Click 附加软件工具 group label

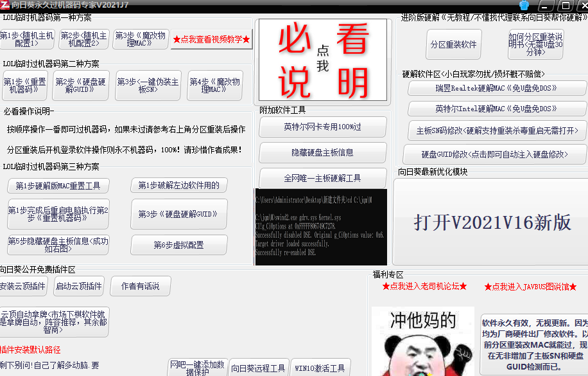coord(282,110)
